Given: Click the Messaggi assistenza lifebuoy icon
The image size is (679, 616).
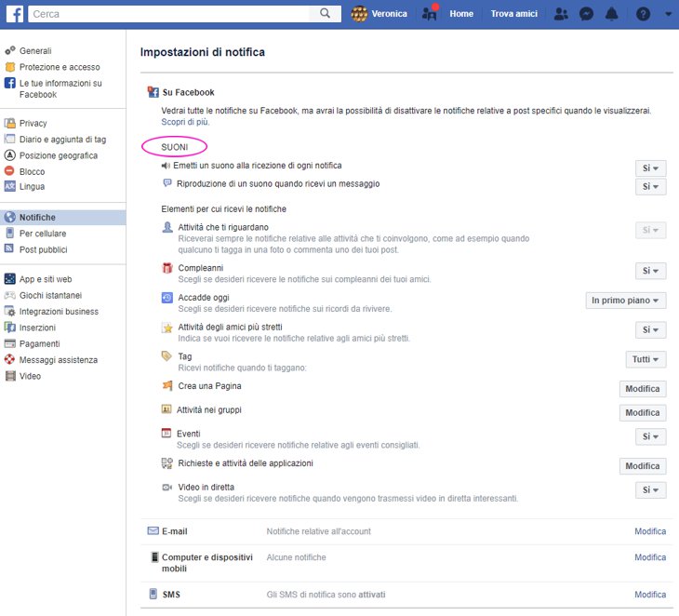Looking at the screenshot, I should tap(9, 359).
